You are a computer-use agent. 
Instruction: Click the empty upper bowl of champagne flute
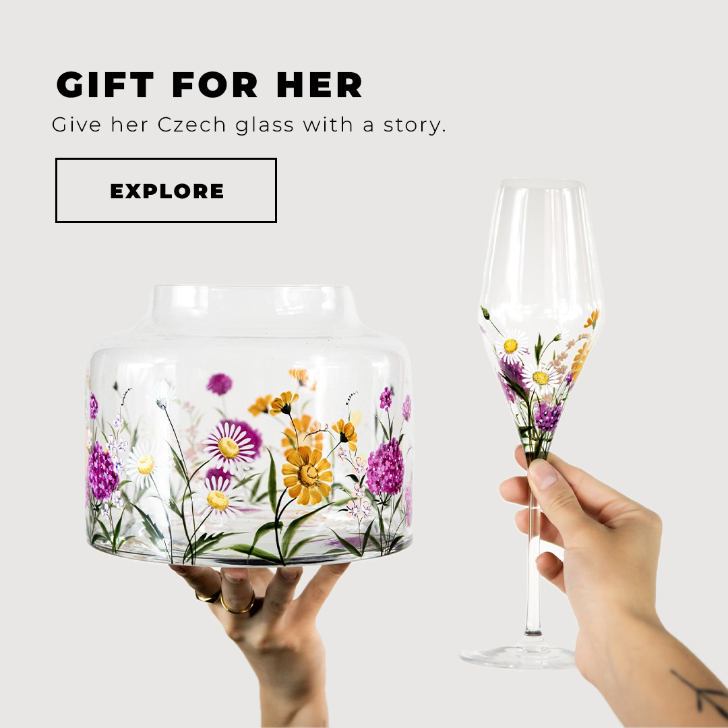[541, 246]
